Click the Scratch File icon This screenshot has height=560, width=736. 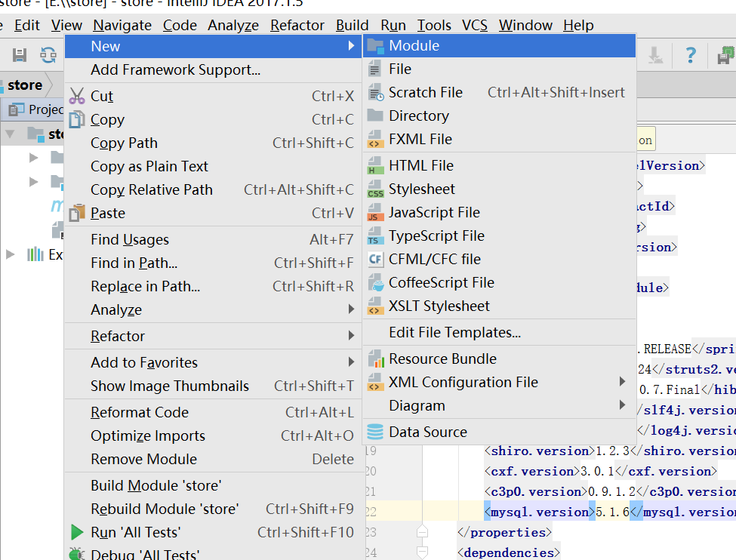coord(375,93)
